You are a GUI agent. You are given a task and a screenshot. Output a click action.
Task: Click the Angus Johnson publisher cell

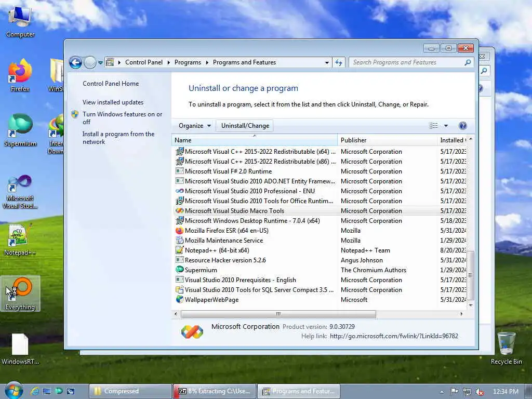point(362,260)
